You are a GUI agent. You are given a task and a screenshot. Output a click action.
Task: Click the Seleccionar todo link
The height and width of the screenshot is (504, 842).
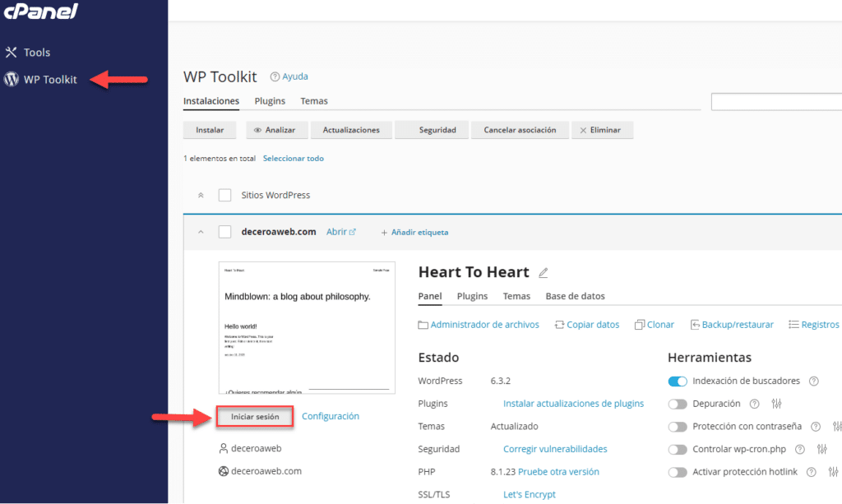coord(294,159)
